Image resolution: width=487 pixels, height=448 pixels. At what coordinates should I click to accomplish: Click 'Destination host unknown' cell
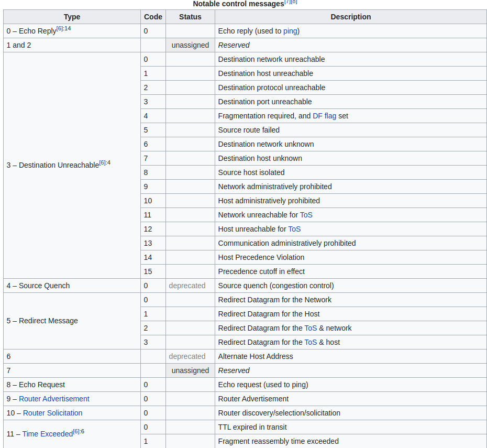pos(351,158)
